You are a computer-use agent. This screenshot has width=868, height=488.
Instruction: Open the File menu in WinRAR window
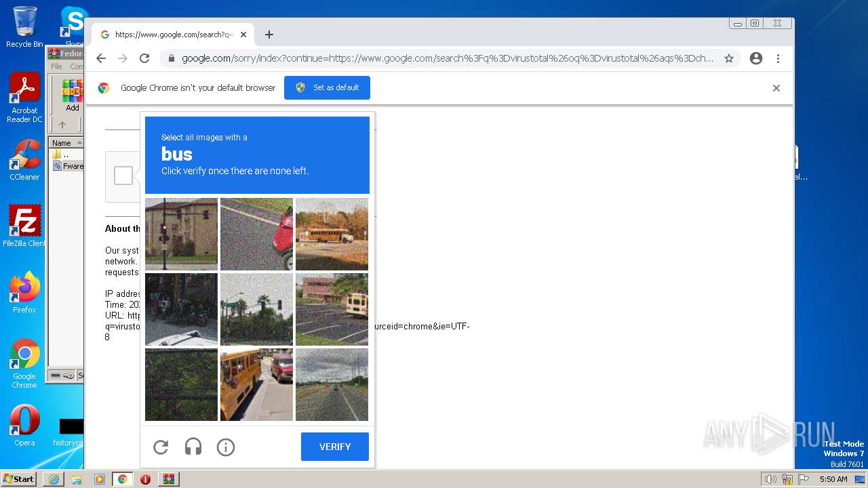point(56,66)
